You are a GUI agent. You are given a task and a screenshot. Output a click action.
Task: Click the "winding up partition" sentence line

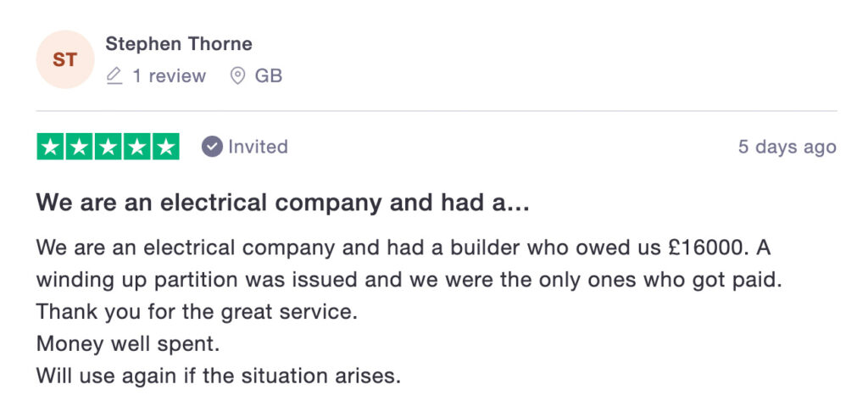408,281
